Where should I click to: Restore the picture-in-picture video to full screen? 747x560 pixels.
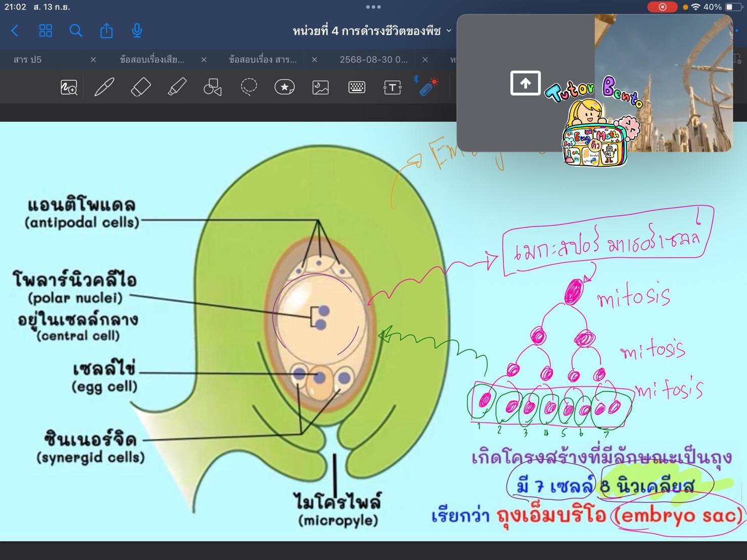tap(525, 83)
